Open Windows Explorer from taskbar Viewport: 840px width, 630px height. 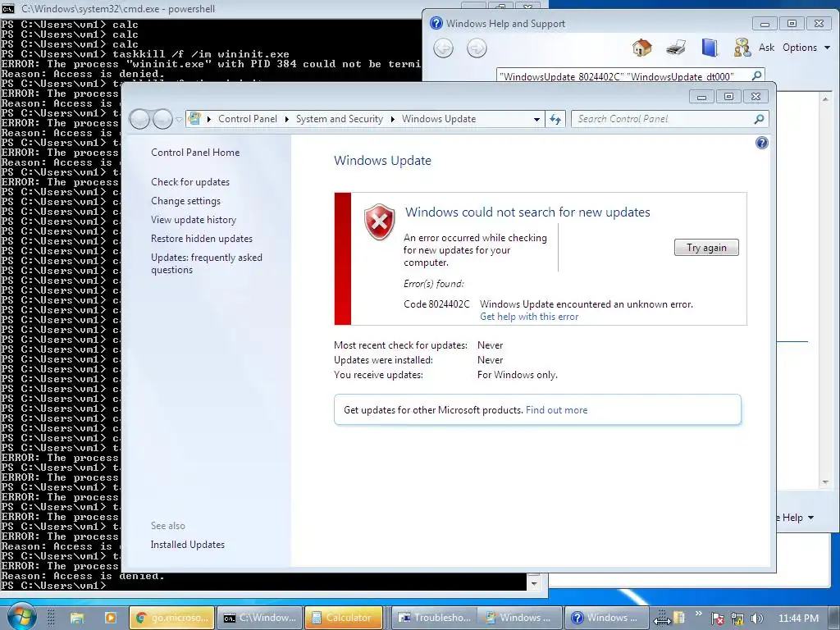click(76, 618)
